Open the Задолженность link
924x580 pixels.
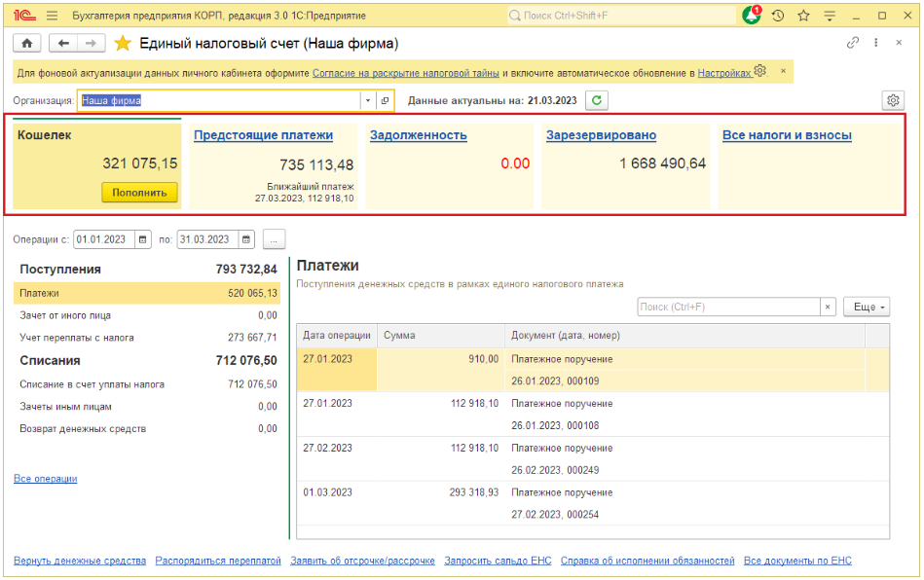point(418,135)
